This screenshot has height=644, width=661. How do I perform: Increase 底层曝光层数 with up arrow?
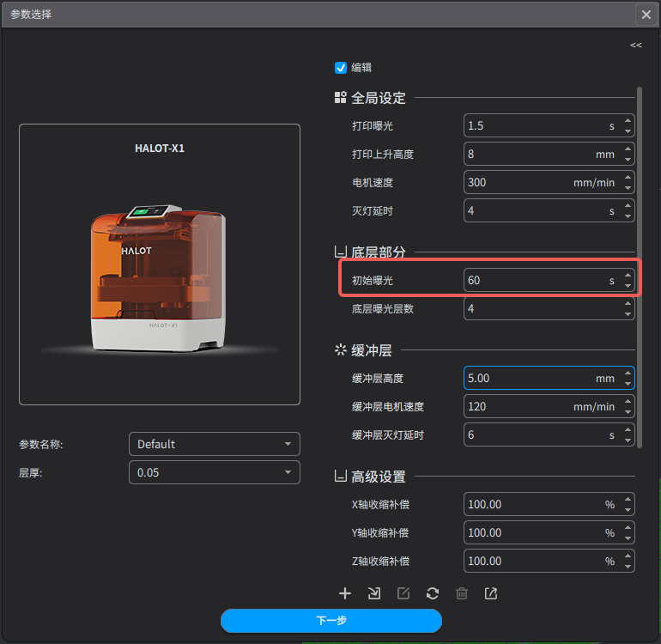[x=628, y=303]
